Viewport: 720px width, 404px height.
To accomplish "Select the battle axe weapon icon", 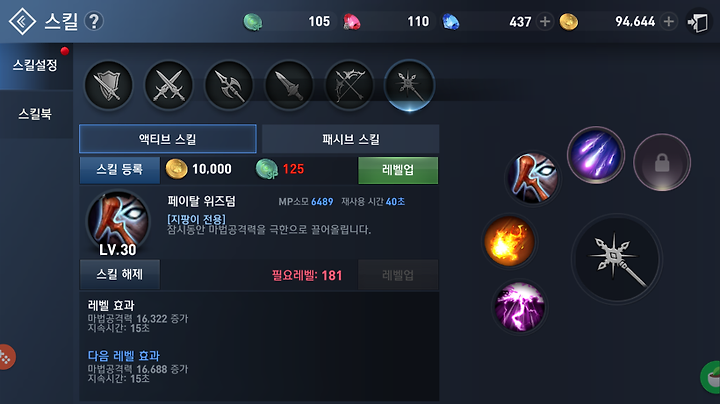I will (229, 85).
